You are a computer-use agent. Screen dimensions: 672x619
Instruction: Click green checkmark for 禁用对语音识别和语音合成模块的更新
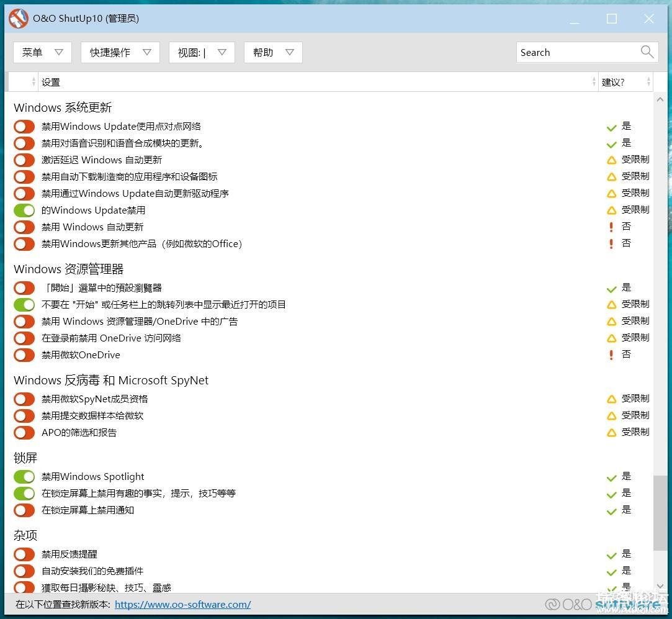pyautogui.click(x=612, y=144)
